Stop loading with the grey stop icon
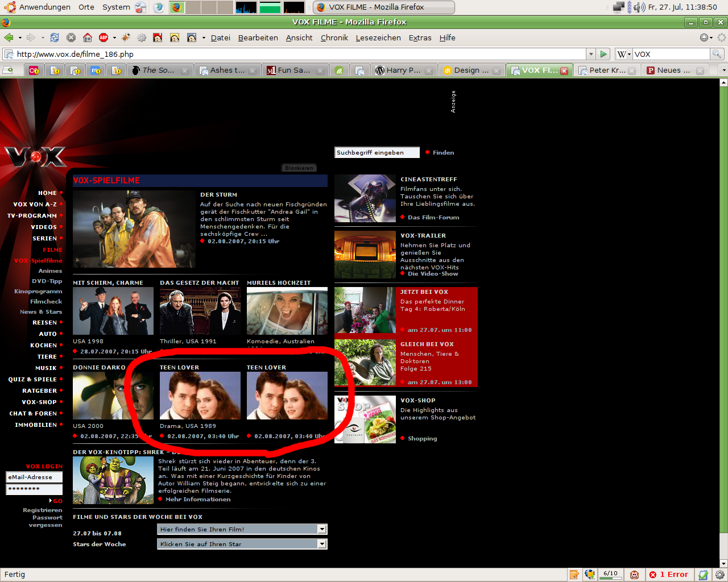 pyautogui.click(x=71, y=38)
